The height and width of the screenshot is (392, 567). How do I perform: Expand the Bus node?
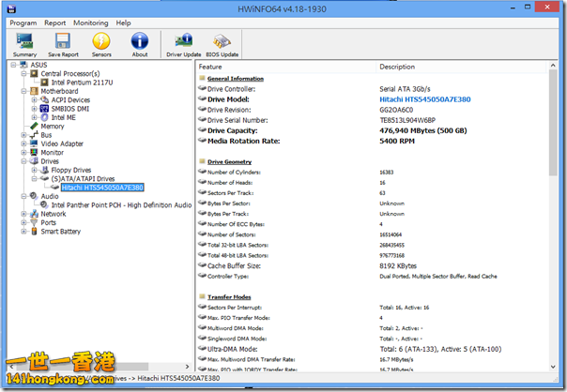pyautogui.click(x=23, y=135)
